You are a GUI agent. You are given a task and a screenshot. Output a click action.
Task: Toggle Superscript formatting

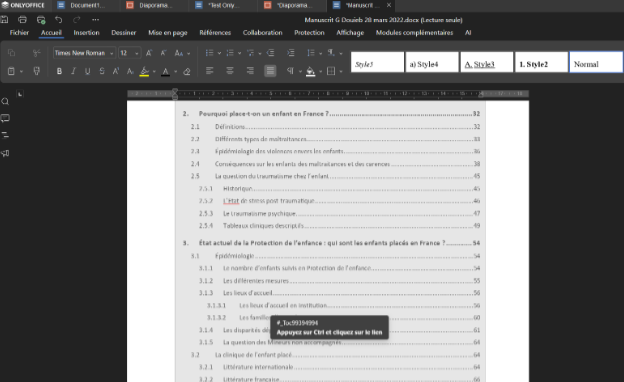pos(116,71)
